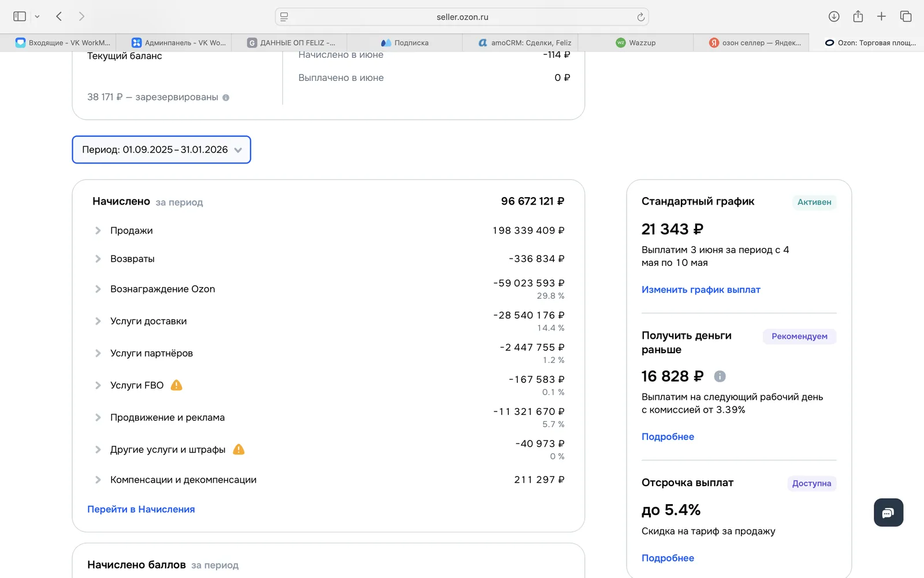This screenshot has height=578, width=924.
Task: Open Safari downloads icon
Action: click(x=834, y=17)
